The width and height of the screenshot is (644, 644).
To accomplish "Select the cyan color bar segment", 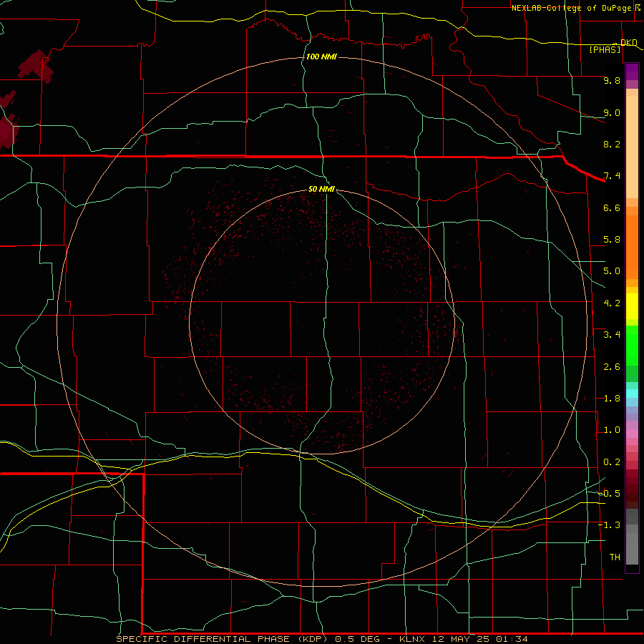I will pyautogui.click(x=632, y=394).
